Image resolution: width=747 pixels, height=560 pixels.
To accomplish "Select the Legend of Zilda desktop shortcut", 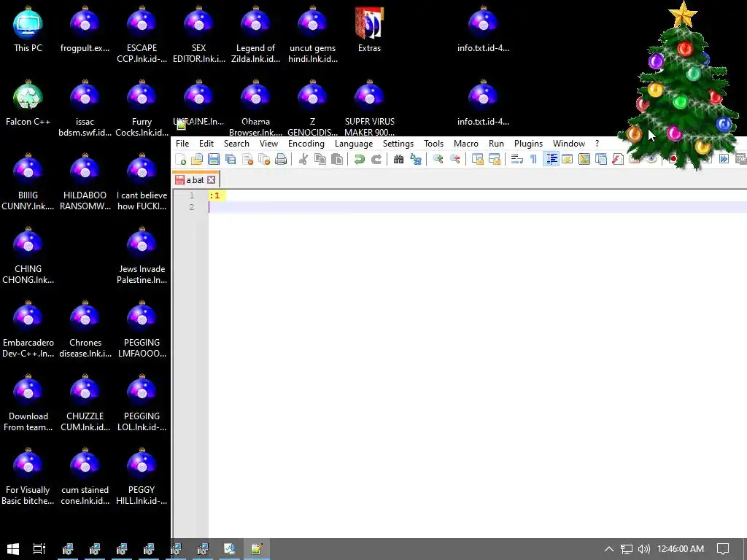I will tap(256, 35).
